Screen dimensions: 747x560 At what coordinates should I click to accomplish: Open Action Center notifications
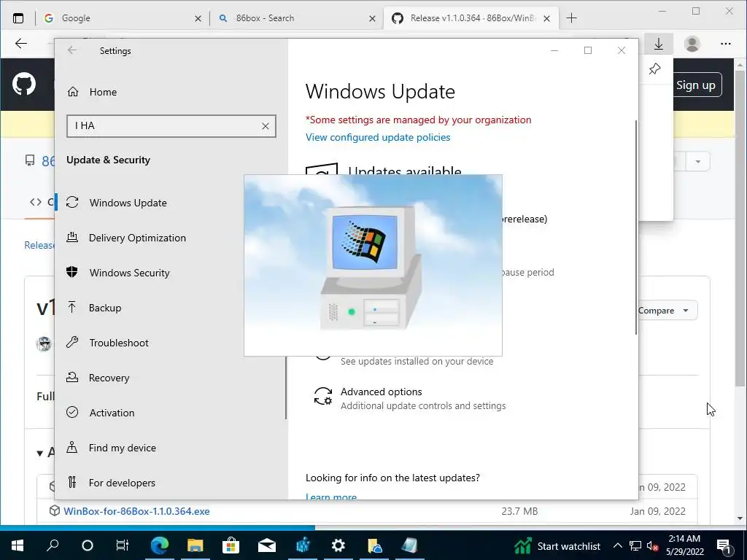click(724, 546)
